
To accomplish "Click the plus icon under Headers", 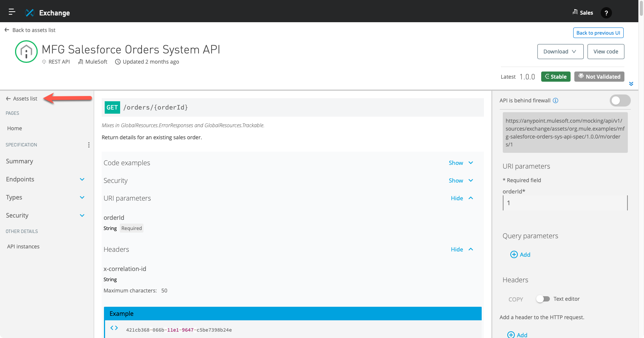I will 511,335.
